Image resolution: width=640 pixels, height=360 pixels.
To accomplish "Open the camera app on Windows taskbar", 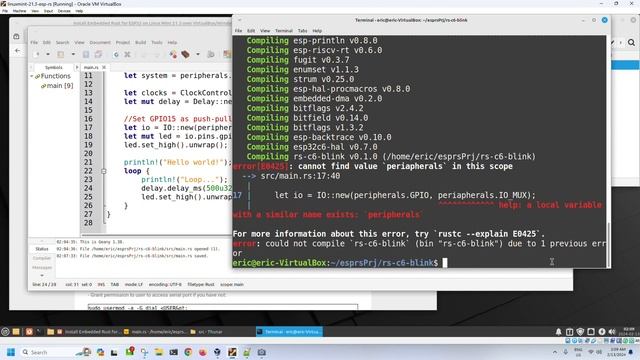I will tap(262, 352).
